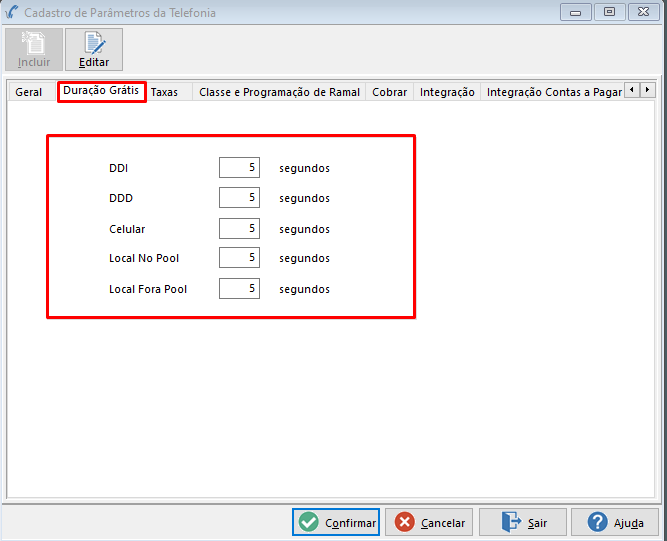
Task: Click the DDI seconds input field
Action: [x=239, y=168]
